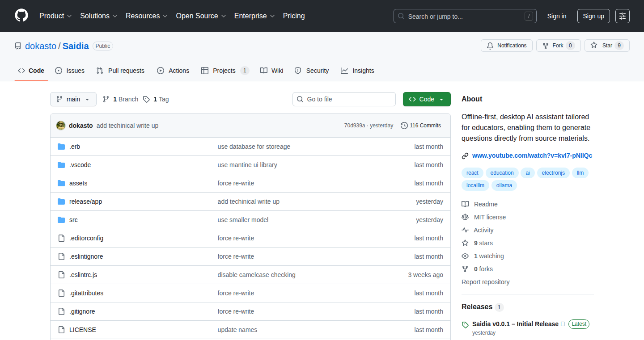Click dokasto's avatar in commit row
The width and height of the screenshot is (644, 340).
tap(61, 126)
